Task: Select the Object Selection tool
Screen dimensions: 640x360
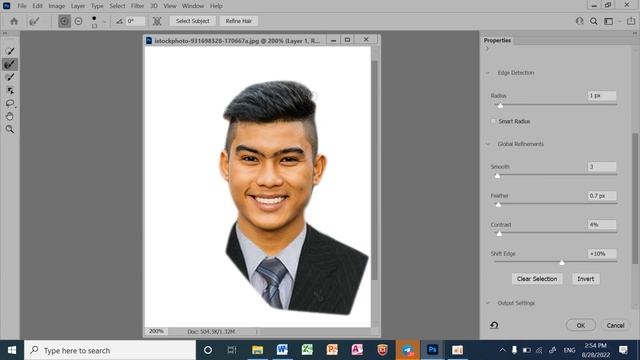Action: tap(10, 90)
